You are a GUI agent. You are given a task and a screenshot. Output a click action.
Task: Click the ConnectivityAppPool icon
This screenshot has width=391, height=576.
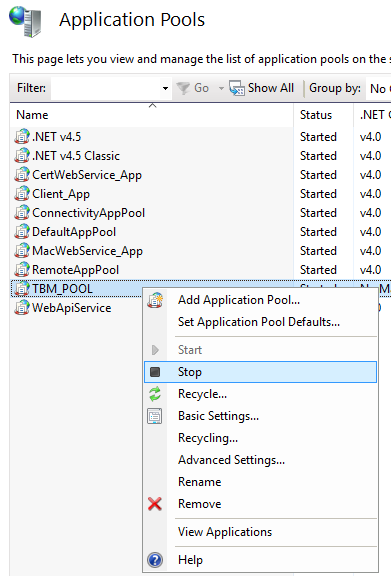tap(22, 213)
